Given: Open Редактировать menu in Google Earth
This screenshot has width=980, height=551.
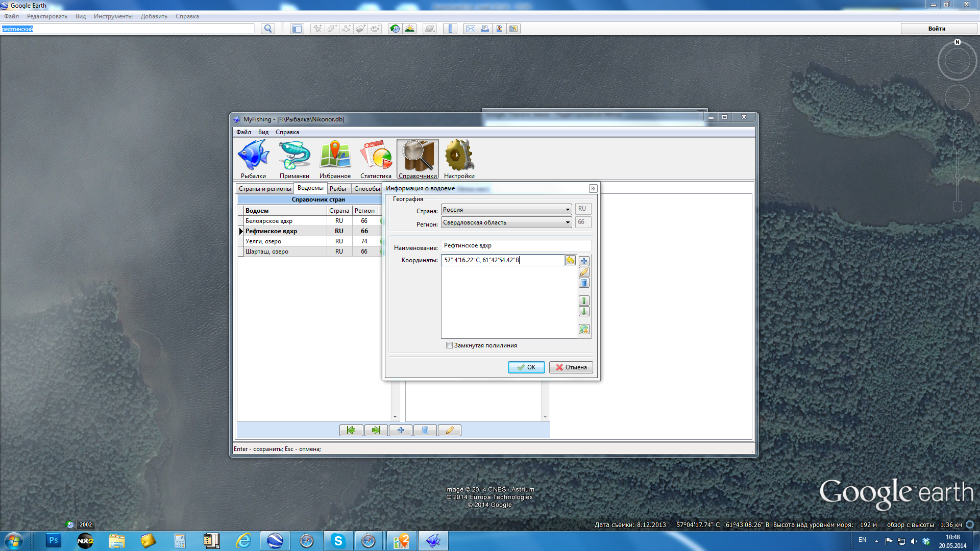Looking at the screenshot, I should tap(47, 16).
